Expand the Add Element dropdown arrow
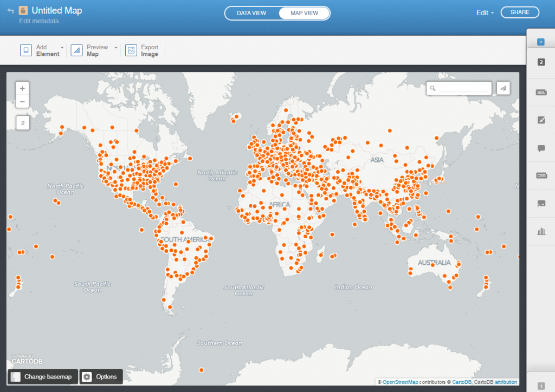Image resolution: width=555 pixels, height=392 pixels. point(62,48)
